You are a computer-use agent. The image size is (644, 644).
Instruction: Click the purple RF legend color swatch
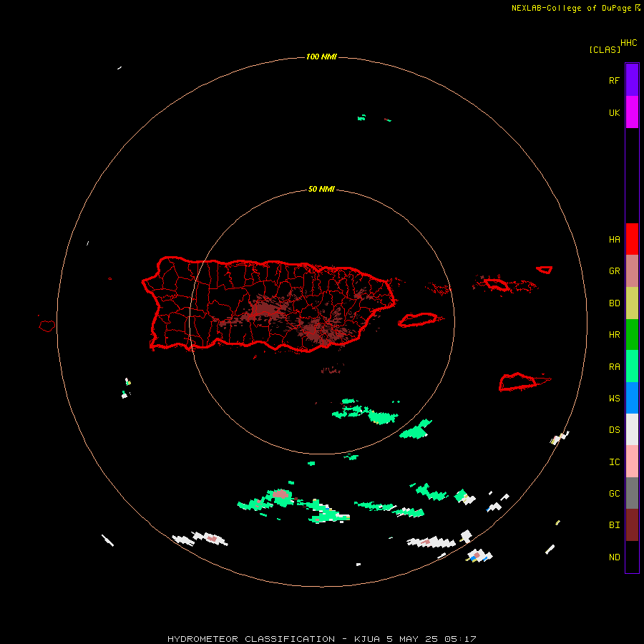click(x=632, y=80)
